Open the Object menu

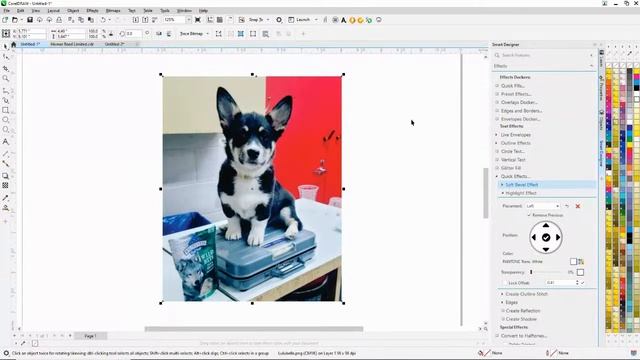(73, 11)
